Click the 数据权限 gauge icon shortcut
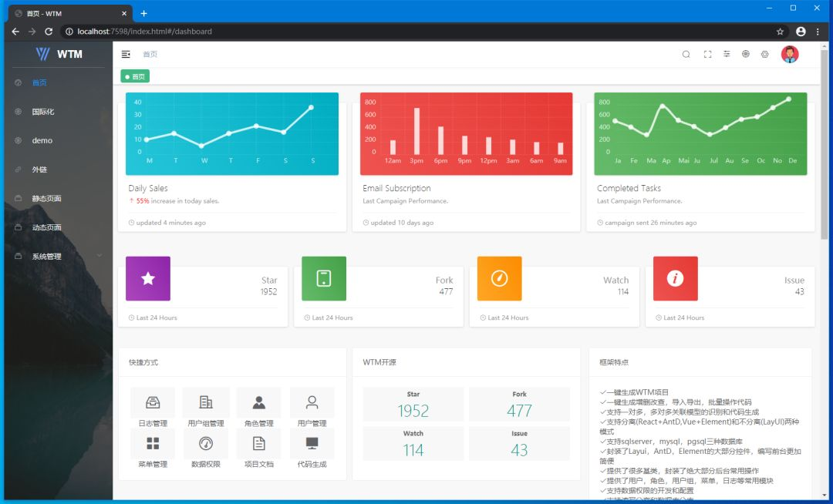The height and width of the screenshot is (504, 833). click(206, 444)
